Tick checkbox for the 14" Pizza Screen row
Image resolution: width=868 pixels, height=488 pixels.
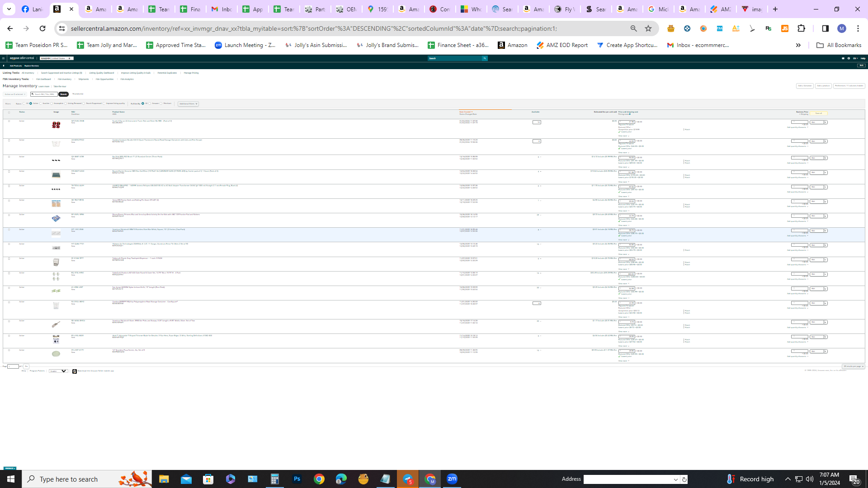9,350
